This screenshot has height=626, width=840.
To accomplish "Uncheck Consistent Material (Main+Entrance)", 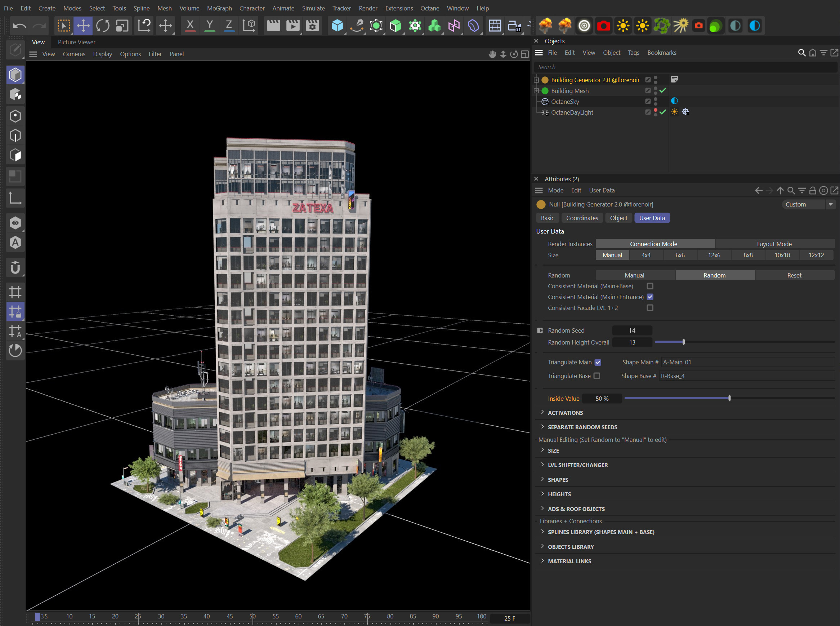I will click(650, 297).
